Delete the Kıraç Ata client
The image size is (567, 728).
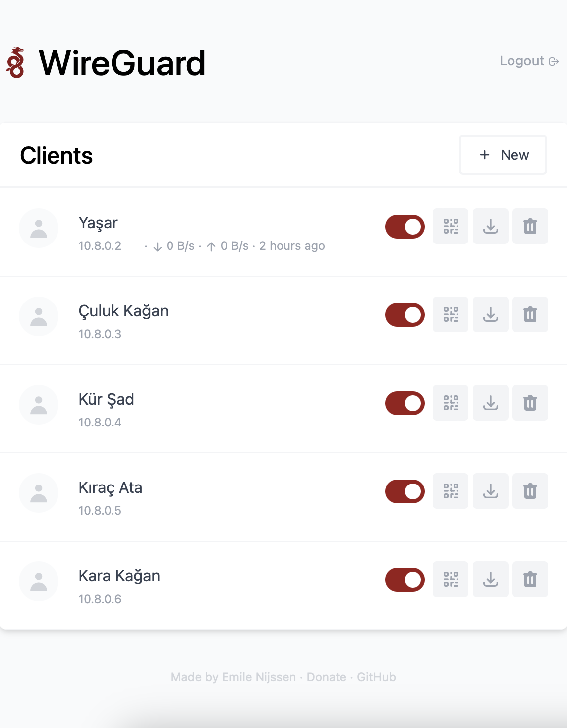pyautogui.click(x=530, y=491)
